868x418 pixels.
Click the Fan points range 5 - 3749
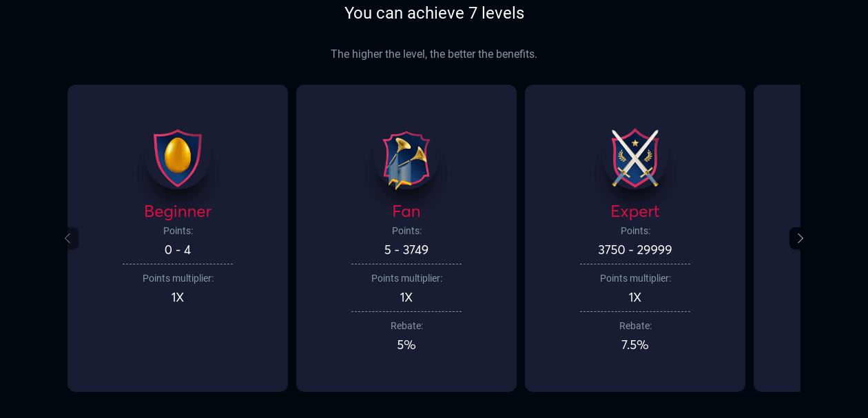(x=406, y=250)
